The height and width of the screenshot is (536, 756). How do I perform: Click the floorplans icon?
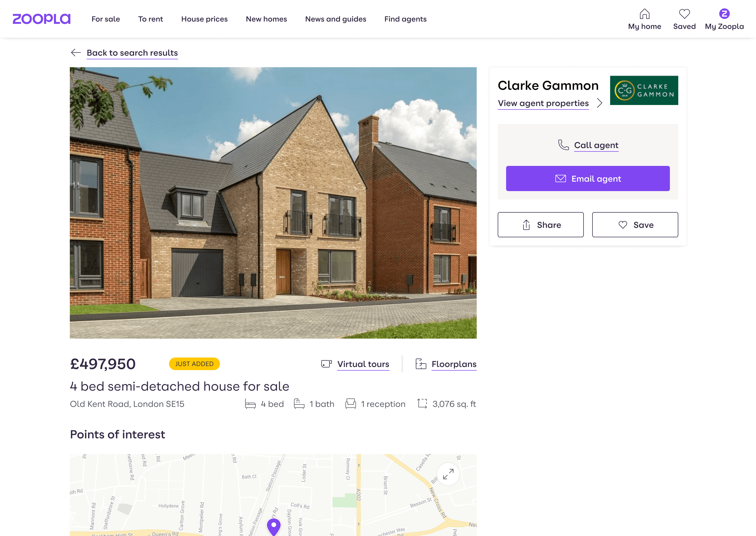[x=421, y=364]
